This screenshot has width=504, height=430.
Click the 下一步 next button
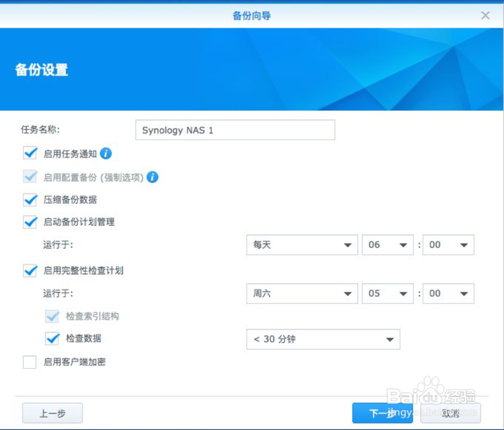(x=383, y=413)
